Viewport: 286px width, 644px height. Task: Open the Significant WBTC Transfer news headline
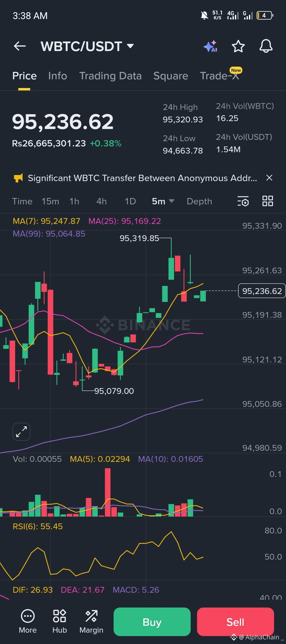142,178
